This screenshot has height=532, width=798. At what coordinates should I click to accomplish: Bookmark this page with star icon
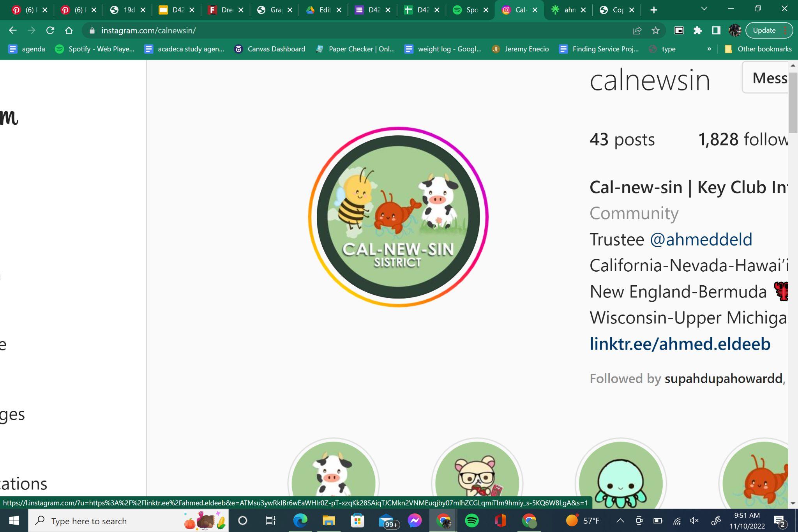pos(655,30)
